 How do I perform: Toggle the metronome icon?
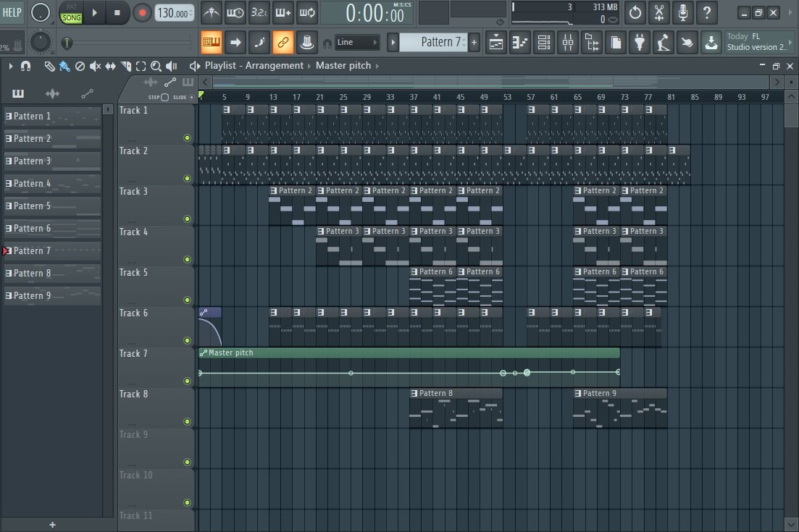click(x=211, y=13)
